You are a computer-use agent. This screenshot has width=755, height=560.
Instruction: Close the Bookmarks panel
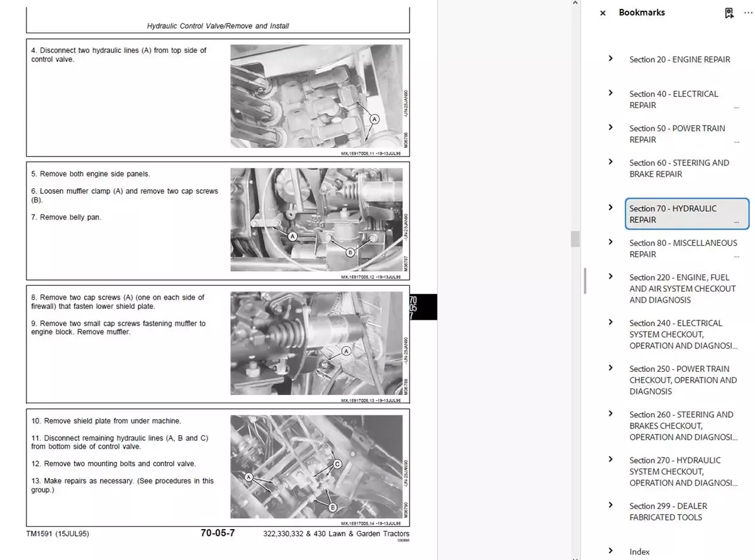click(x=603, y=13)
